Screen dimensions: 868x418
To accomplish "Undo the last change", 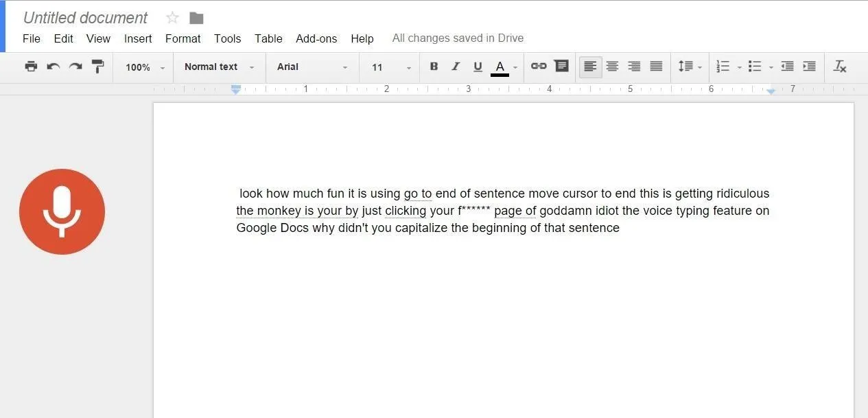I will click(x=54, y=67).
